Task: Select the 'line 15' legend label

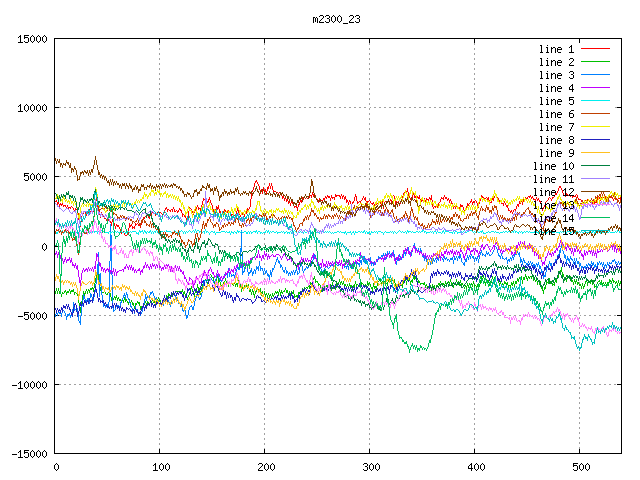Action: (553, 231)
